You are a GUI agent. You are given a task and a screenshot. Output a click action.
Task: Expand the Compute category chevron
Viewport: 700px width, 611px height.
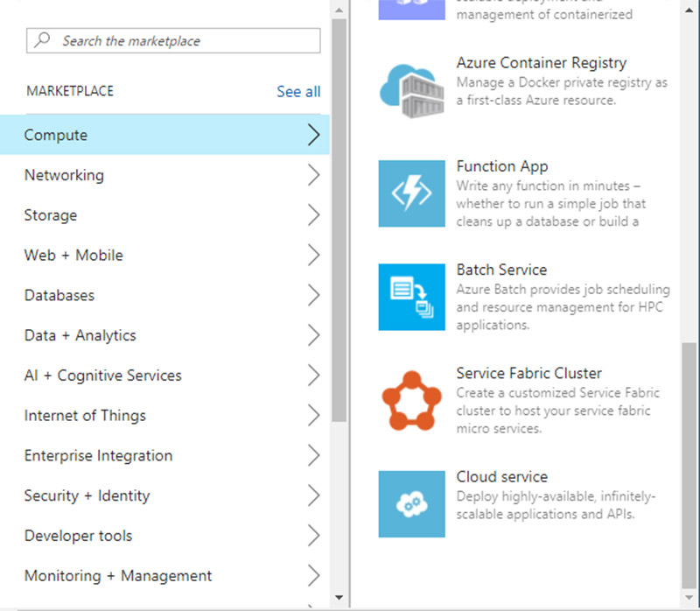(314, 135)
